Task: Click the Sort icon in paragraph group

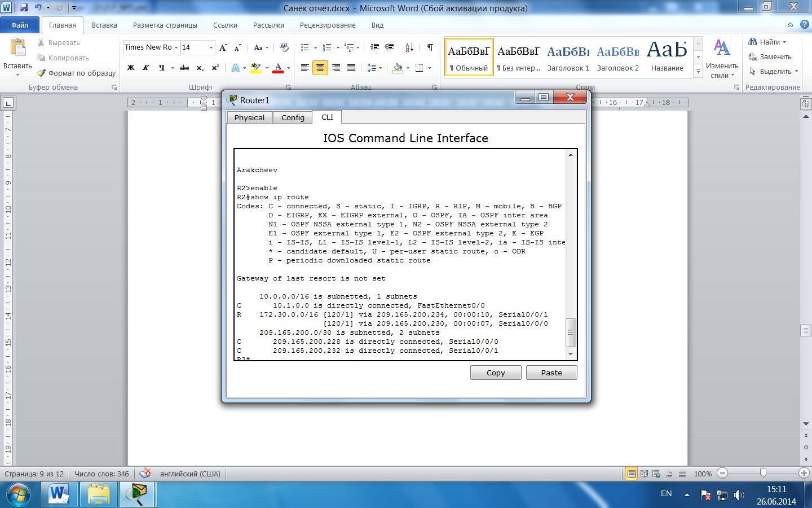Action: (409, 47)
